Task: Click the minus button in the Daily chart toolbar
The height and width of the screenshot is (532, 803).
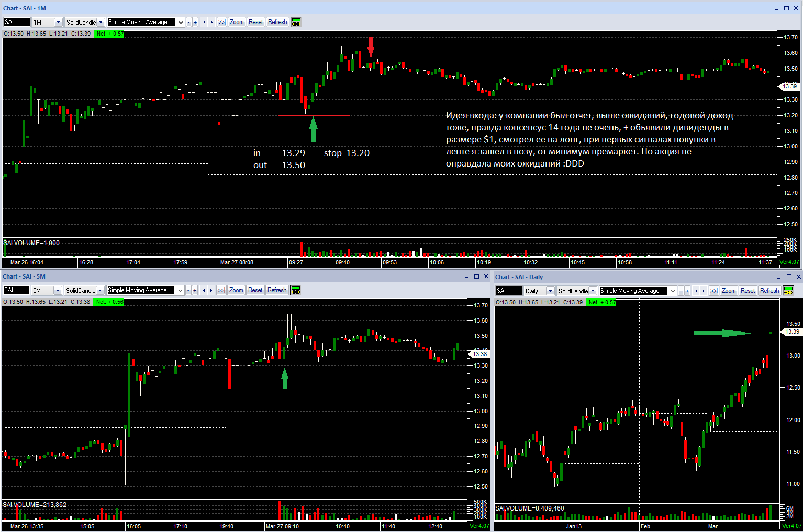Action: (x=681, y=291)
